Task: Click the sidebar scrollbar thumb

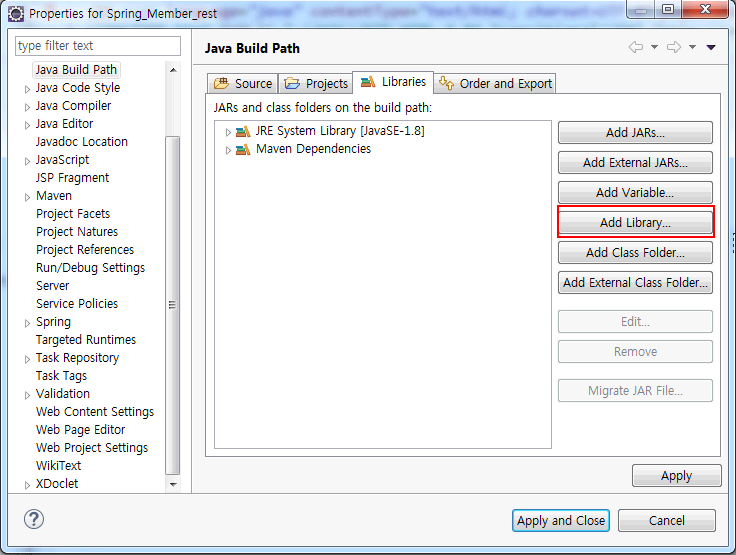Action: pyautogui.click(x=173, y=305)
